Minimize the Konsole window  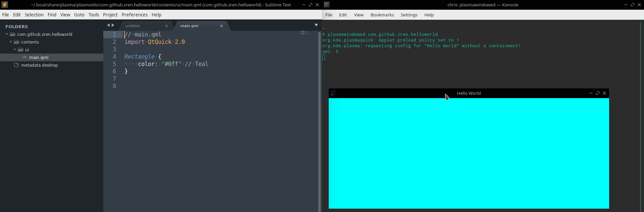point(626,5)
